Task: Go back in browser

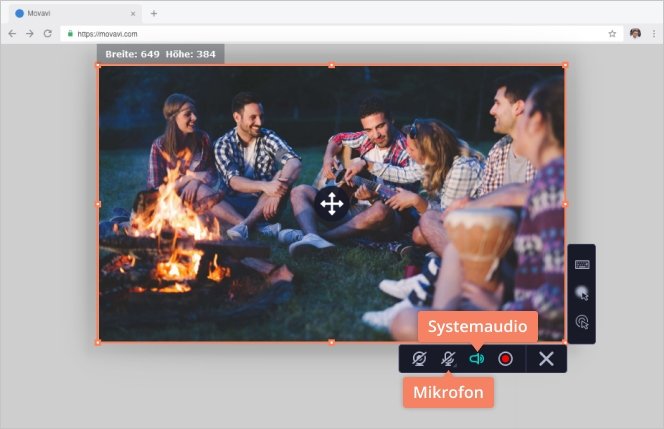Action: (x=12, y=33)
